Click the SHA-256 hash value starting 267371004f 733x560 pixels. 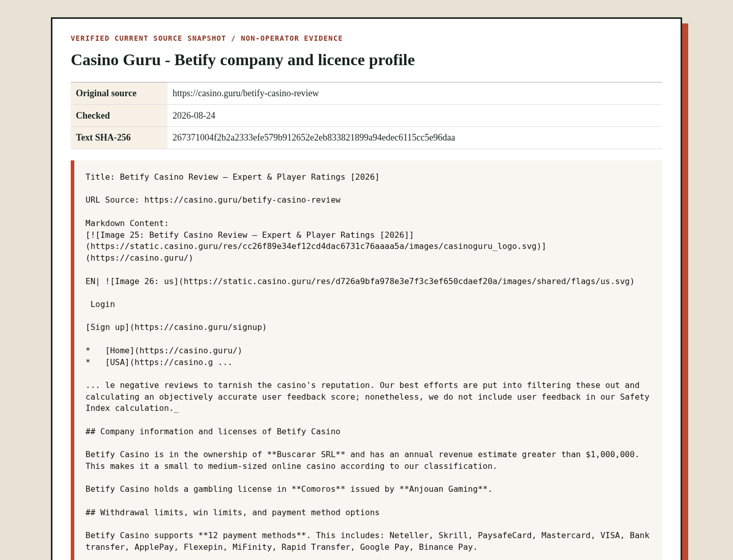(314, 137)
